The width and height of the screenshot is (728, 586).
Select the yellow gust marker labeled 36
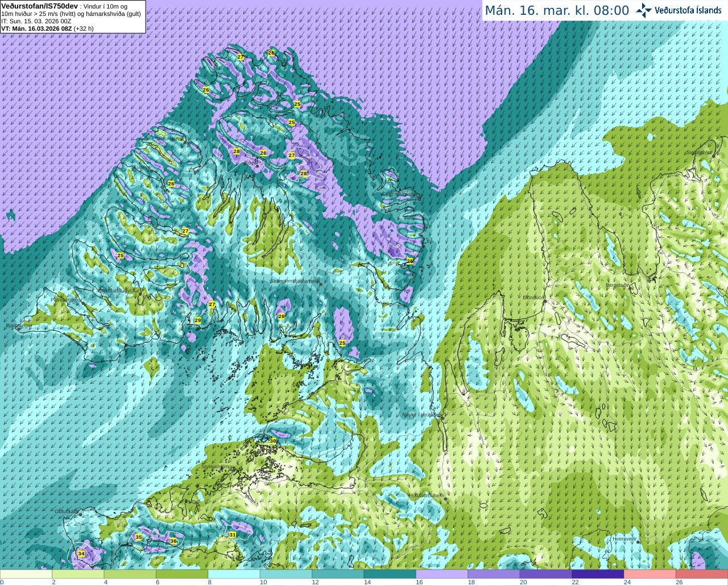173,541
